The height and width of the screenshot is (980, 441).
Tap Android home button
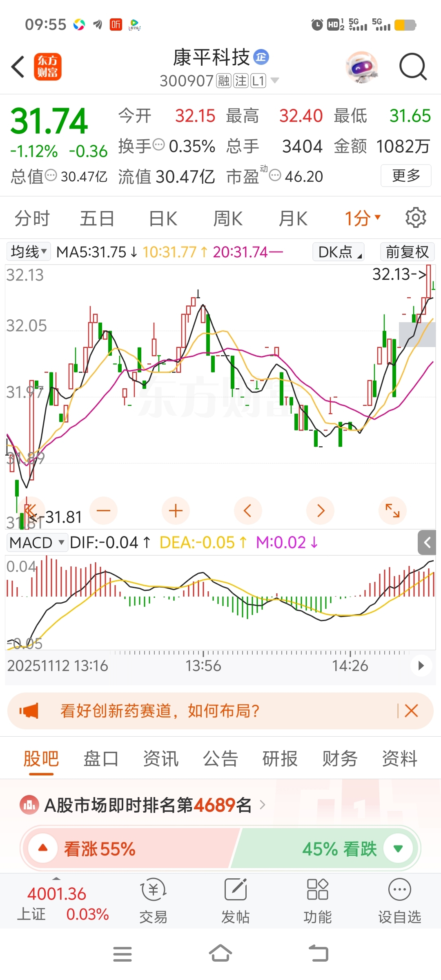[x=220, y=954]
